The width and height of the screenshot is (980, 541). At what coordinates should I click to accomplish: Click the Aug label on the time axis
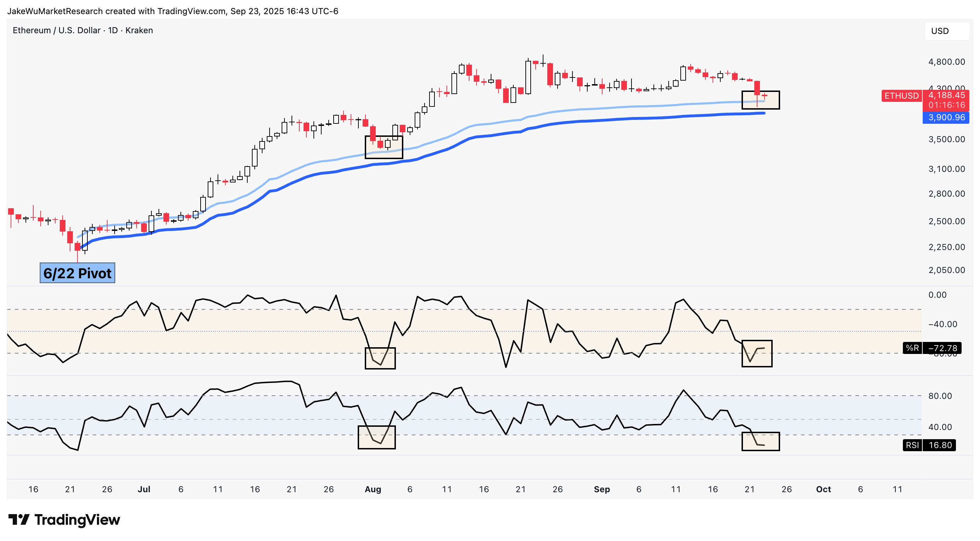(373, 489)
